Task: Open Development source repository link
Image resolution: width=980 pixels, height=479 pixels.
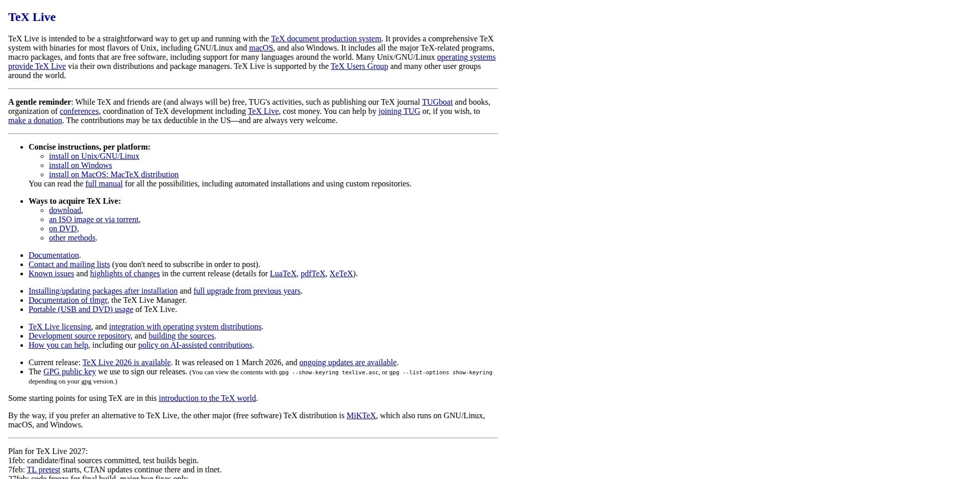Action: [79, 336]
